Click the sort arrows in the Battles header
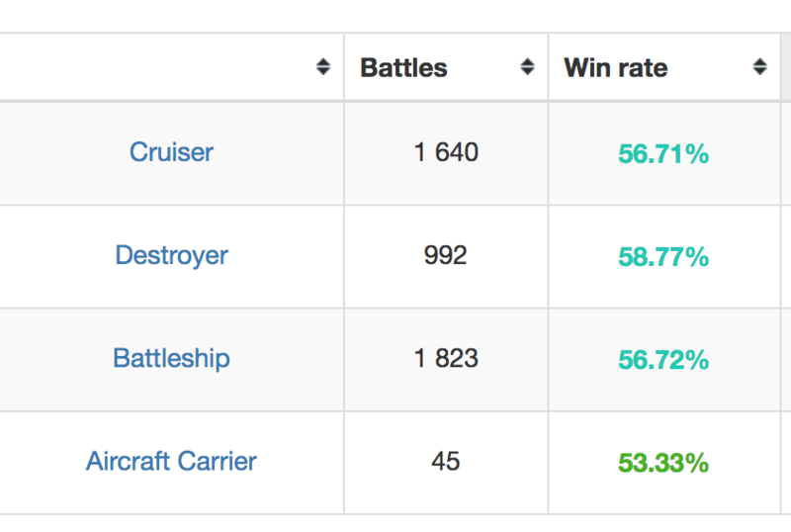Image resolution: width=791 pixels, height=532 pixels. (x=527, y=67)
